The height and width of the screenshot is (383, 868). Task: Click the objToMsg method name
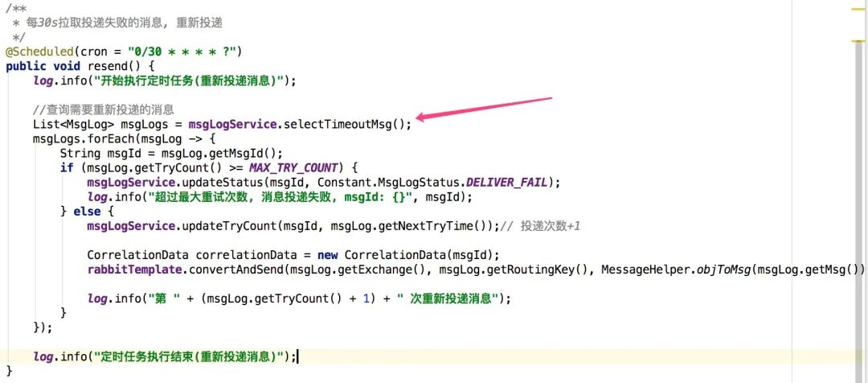tap(725, 270)
